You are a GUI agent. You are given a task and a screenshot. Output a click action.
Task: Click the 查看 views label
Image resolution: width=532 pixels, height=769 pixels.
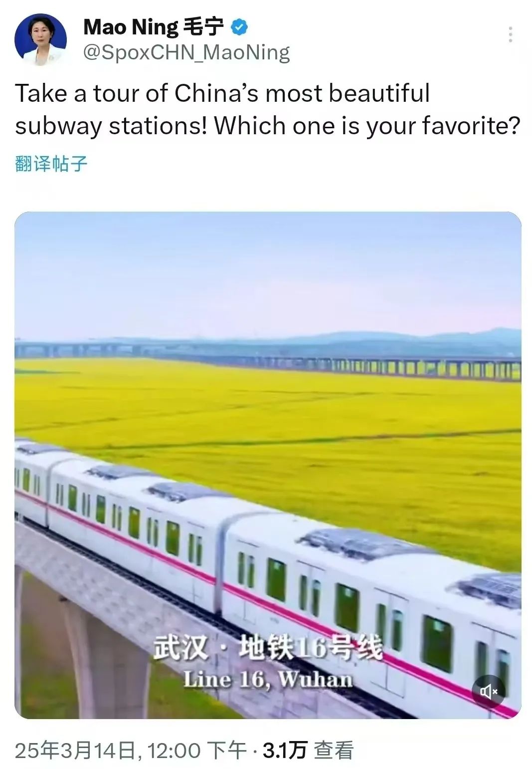pyautogui.click(x=334, y=751)
